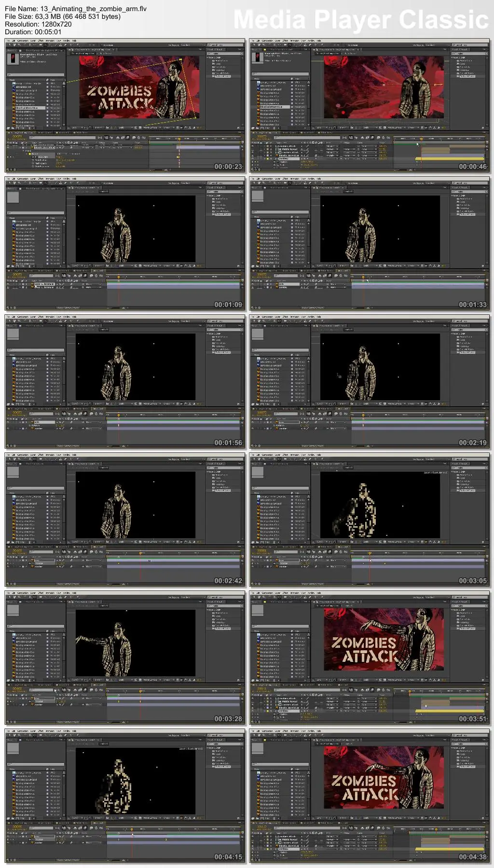Click the File Size line showing 63,3 MB
This screenshot has width=494, height=868.
tap(63, 16)
